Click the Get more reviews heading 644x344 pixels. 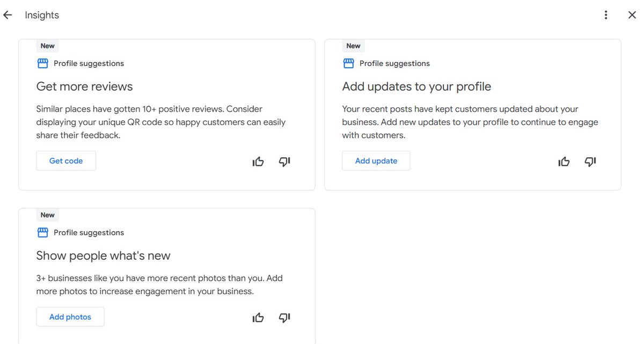pyautogui.click(x=84, y=86)
